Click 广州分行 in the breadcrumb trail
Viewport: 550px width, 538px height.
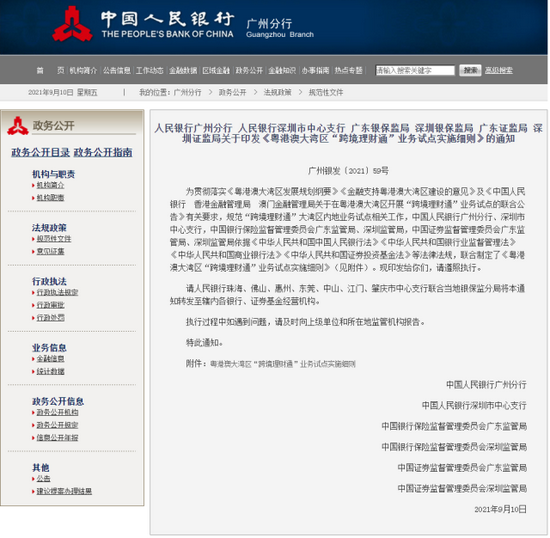click(188, 93)
